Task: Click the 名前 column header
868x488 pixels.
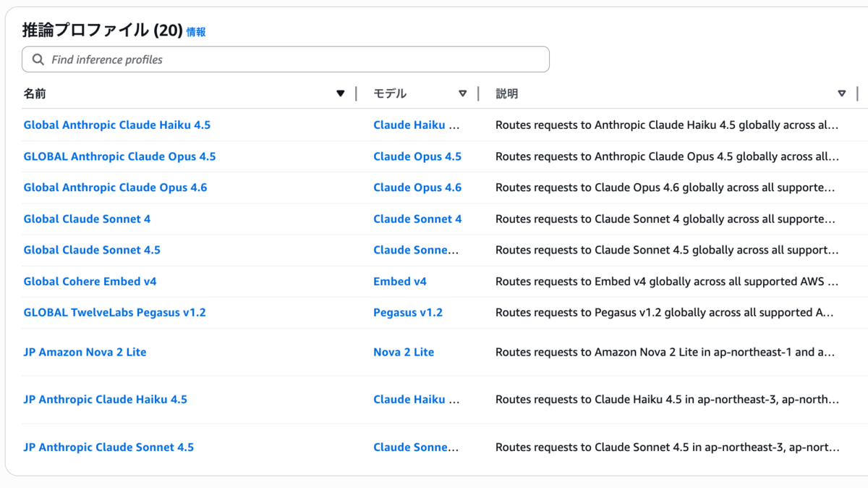Action: click(35, 93)
